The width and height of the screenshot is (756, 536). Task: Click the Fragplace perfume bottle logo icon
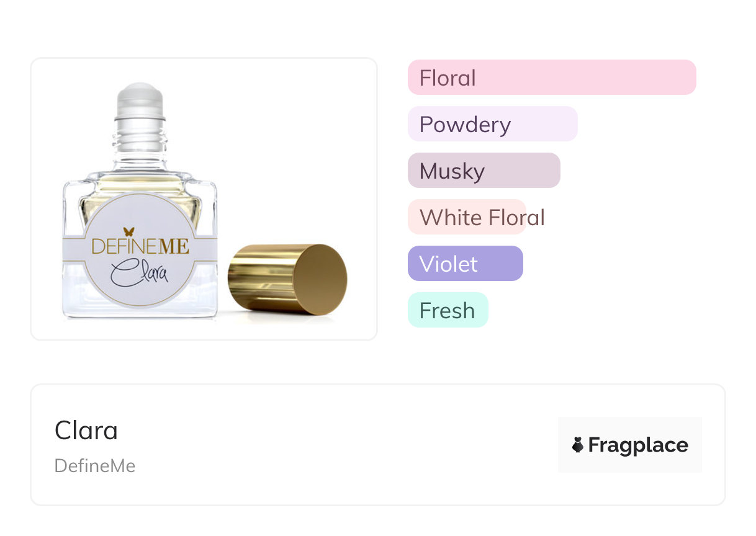click(x=578, y=445)
